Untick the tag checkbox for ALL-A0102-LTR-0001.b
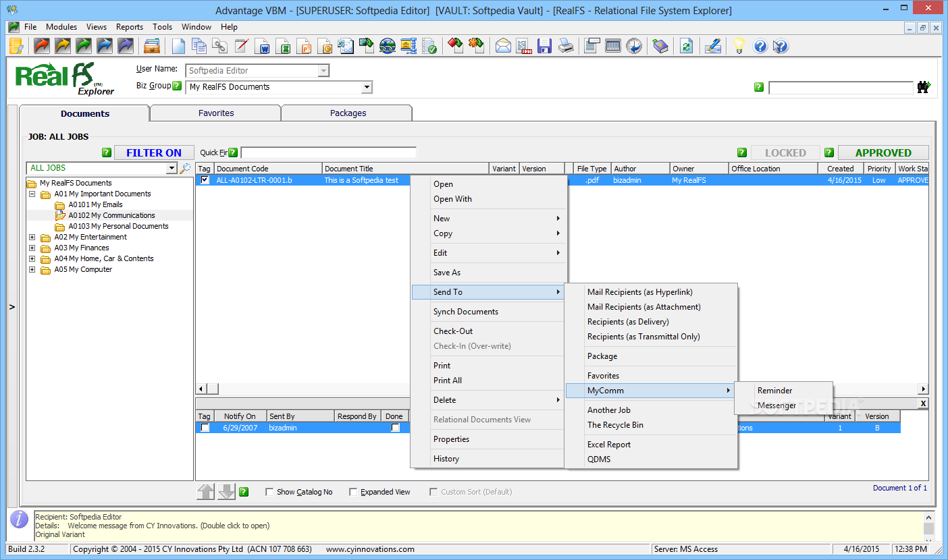Viewport: 948px width, 560px height. point(205,180)
